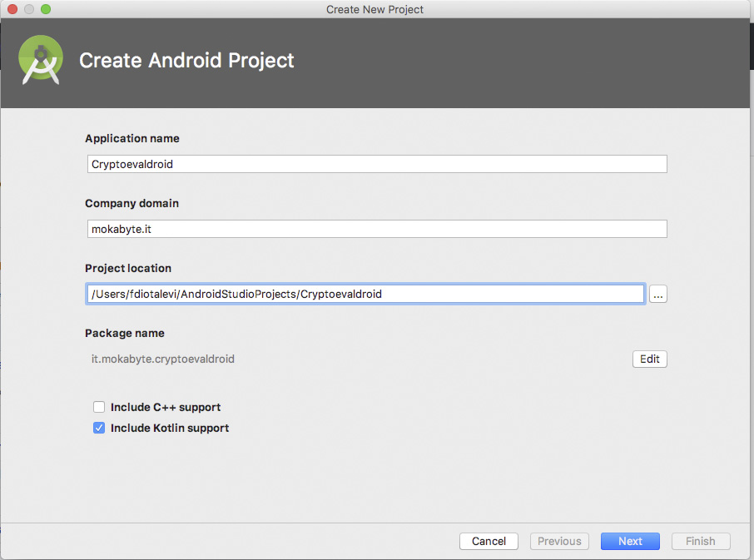Click the gray minimize window button
This screenshot has width=754, height=560.
click(29, 9)
